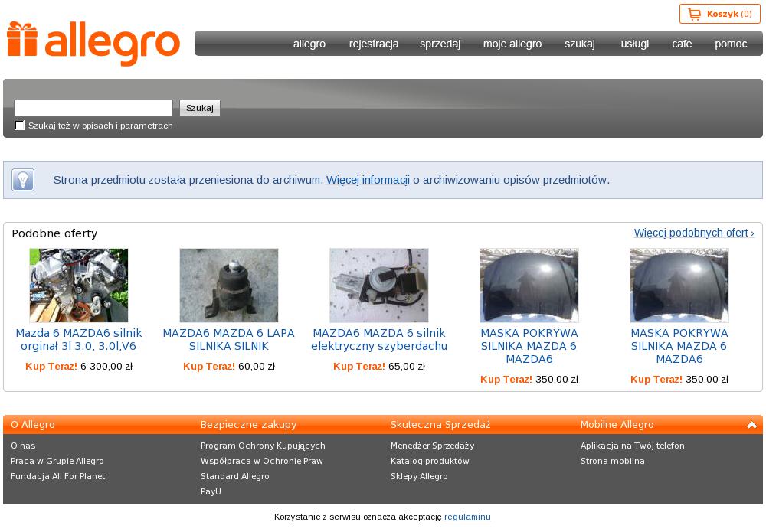Click the 60,00 zł price
The height and width of the screenshot is (532, 766).
(257, 367)
